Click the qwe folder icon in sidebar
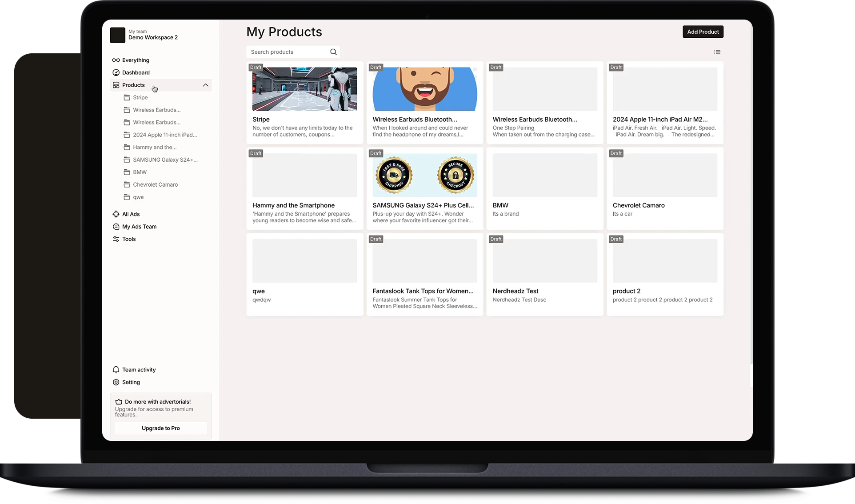The width and height of the screenshot is (855, 504). (127, 197)
